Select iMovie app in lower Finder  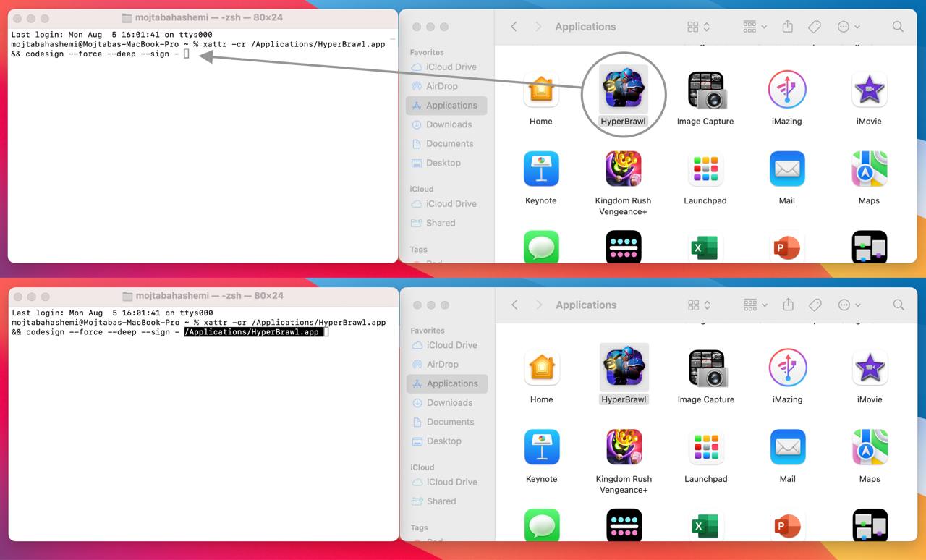(870, 368)
